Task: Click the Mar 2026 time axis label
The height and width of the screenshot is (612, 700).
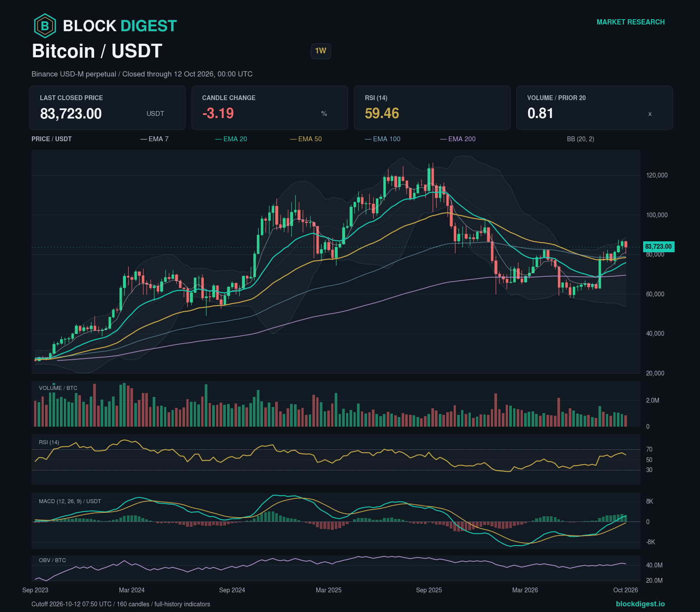Action: tap(525, 590)
